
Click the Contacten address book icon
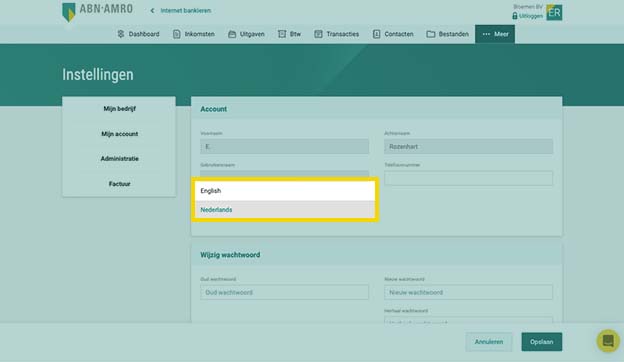pyautogui.click(x=376, y=34)
